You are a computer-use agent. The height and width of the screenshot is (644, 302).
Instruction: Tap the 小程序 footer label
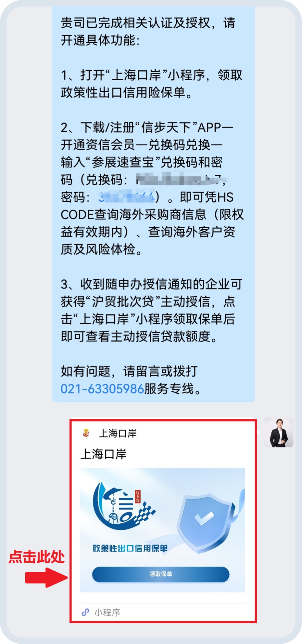107,612
